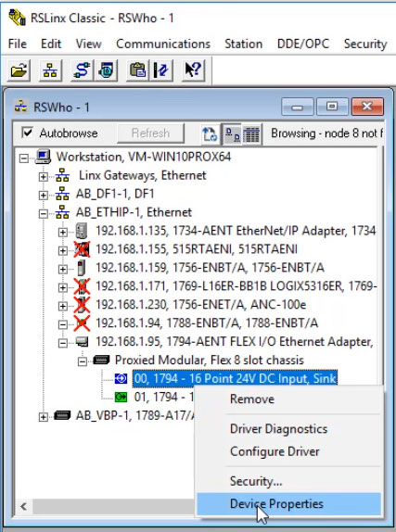Expand the 192.168.1.155 device node

click(62, 250)
